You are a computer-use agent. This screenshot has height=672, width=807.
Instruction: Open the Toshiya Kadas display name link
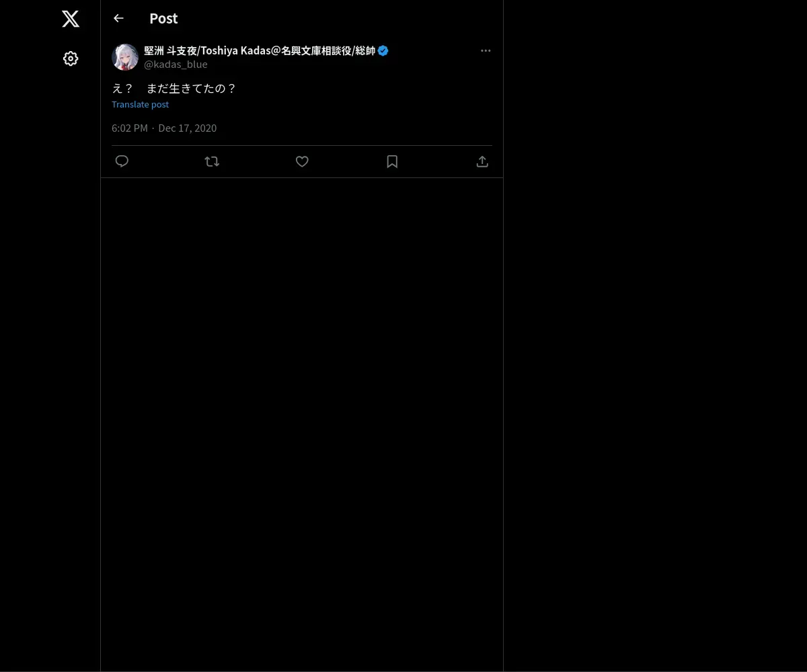(x=260, y=50)
